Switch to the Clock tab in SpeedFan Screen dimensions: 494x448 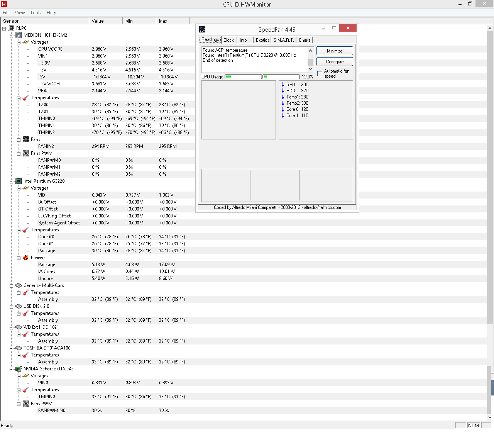228,40
